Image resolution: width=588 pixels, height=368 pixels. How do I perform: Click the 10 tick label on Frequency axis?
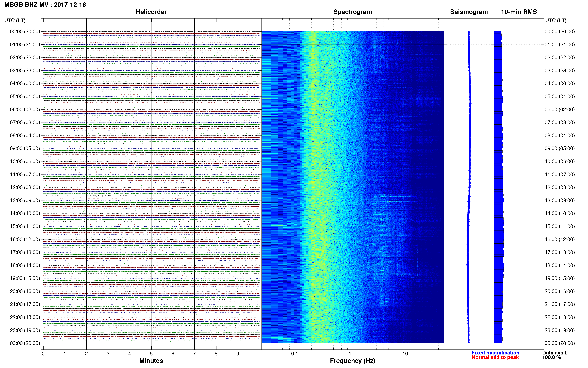(x=405, y=354)
